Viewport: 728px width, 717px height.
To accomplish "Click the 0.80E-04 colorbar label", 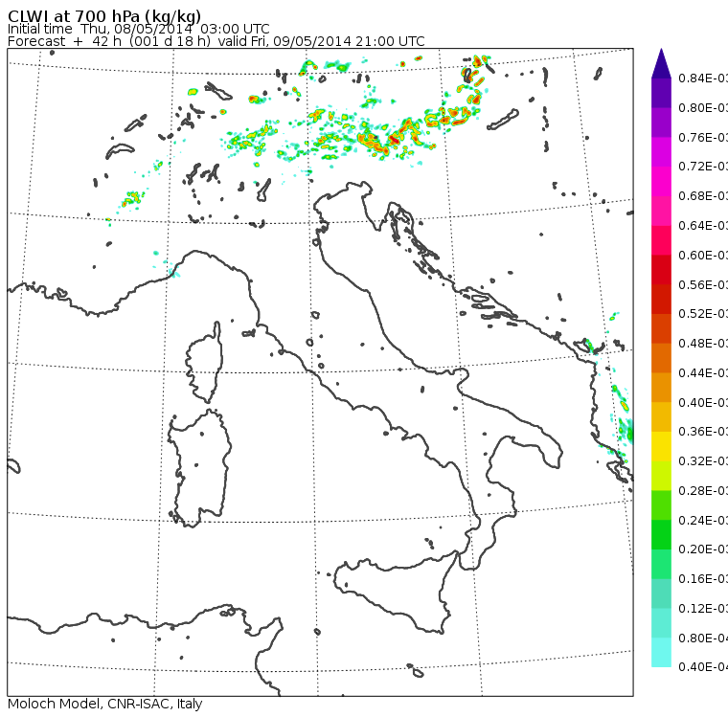I will [703, 639].
